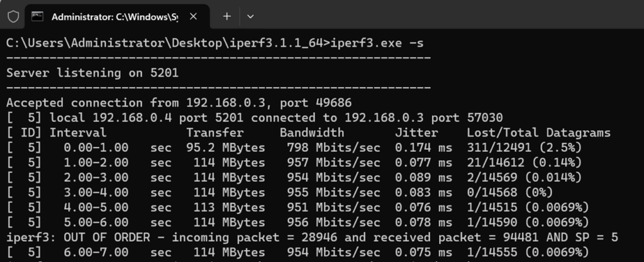Viewport: 644px width, 262px height.
Task: Click the 0.174 ms jitter value
Action: pos(423,148)
